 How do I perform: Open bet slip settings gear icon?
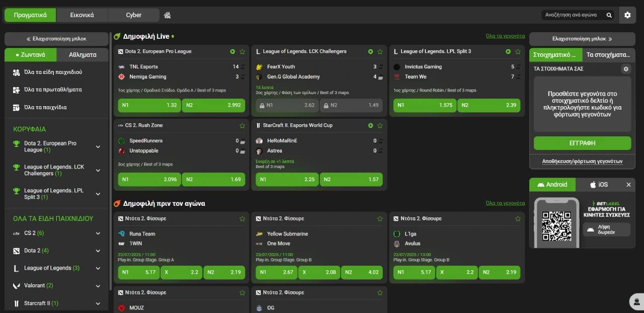(626, 69)
